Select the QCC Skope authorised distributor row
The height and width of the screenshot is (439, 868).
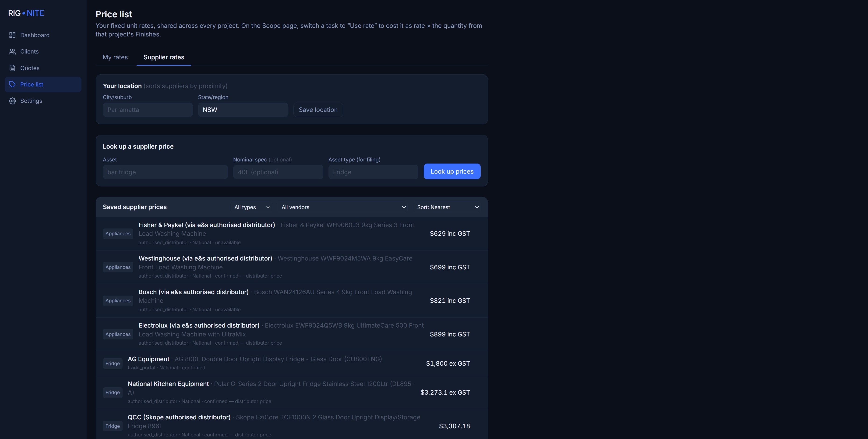(x=291, y=425)
